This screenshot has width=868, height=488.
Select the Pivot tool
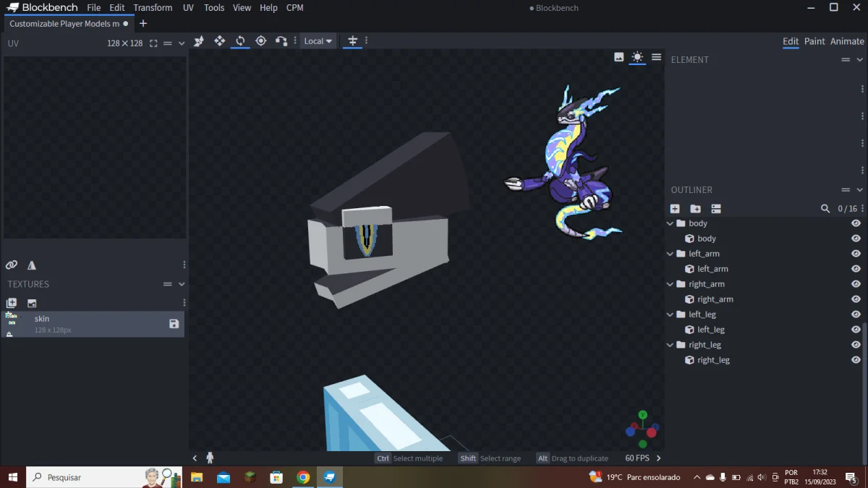coord(261,41)
